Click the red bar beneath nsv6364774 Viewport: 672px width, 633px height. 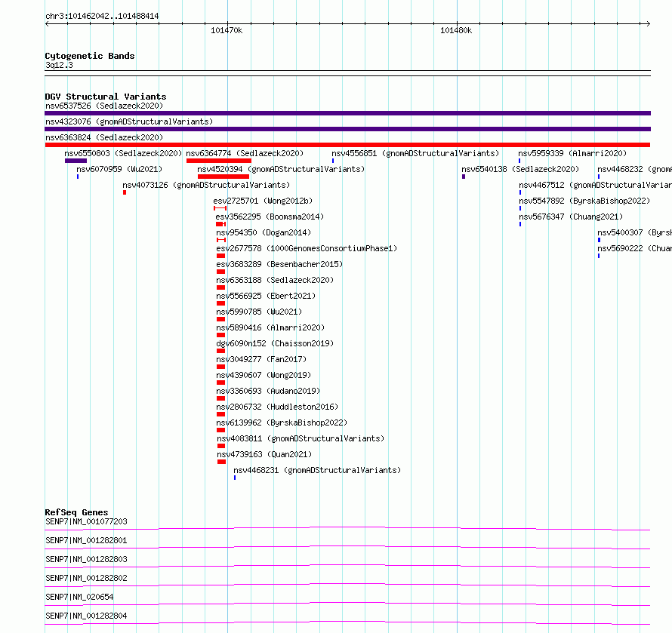pos(218,161)
